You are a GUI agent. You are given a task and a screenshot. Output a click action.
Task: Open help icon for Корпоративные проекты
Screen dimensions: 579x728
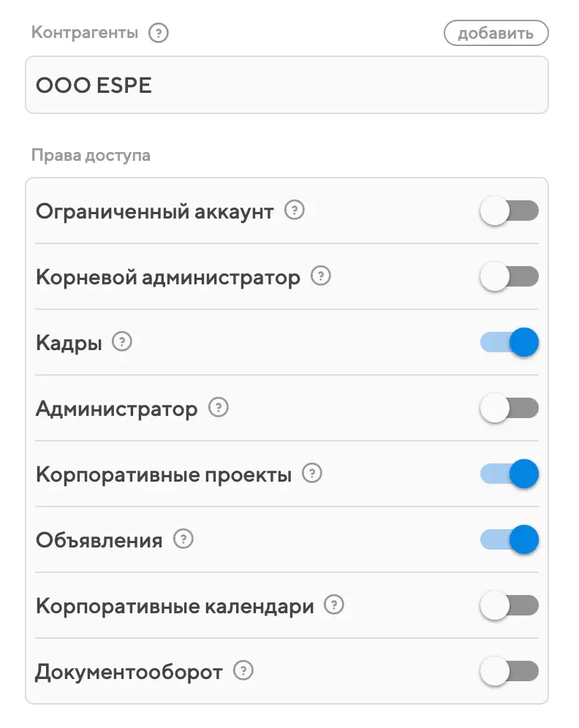tap(312, 474)
